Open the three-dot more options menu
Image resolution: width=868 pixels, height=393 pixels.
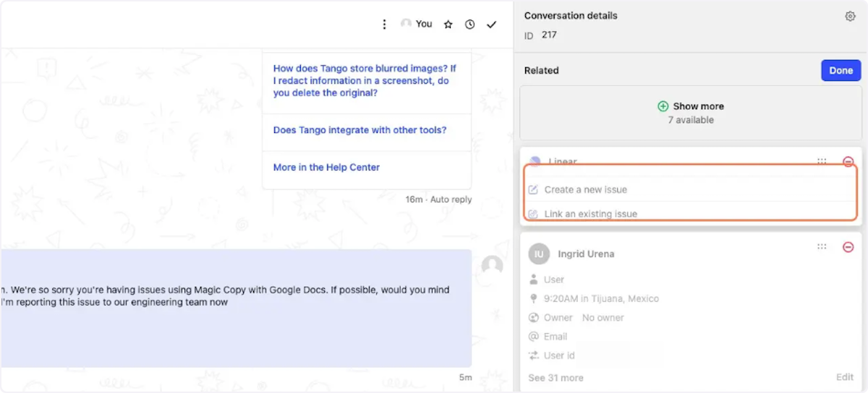pos(384,25)
